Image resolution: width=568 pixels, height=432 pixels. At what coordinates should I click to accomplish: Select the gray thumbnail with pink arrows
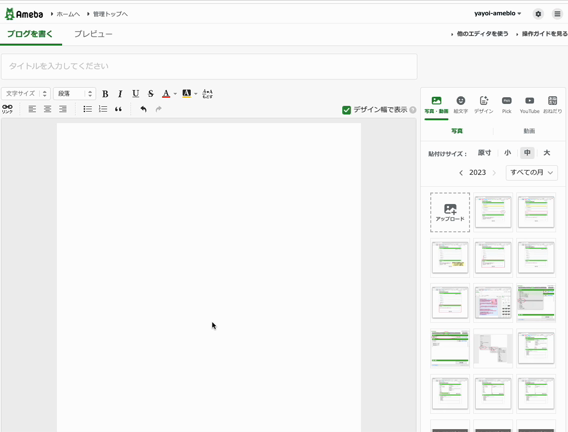(493, 348)
